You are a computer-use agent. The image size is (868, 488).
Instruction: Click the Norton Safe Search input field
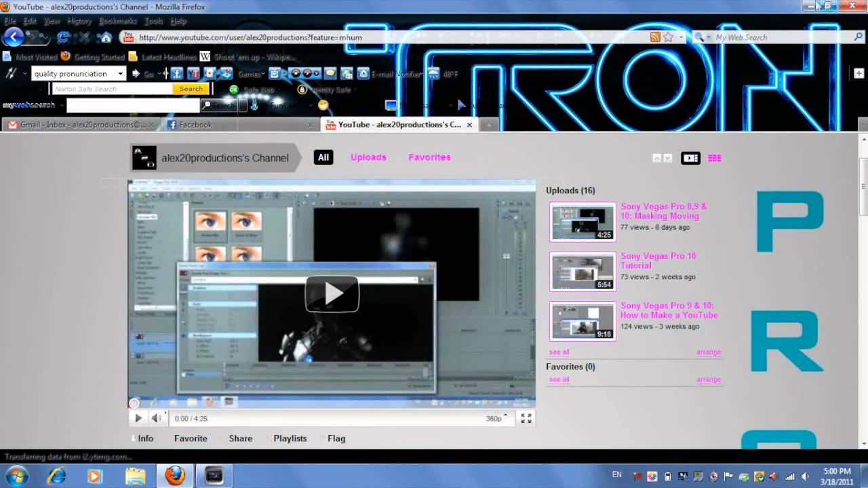tap(113, 89)
